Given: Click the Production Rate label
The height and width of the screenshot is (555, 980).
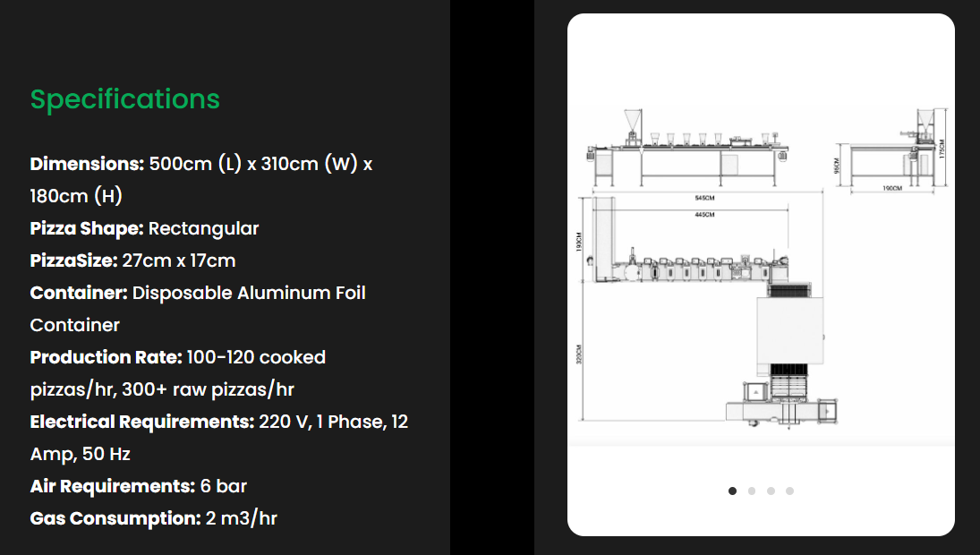Looking at the screenshot, I should coord(106,357).
